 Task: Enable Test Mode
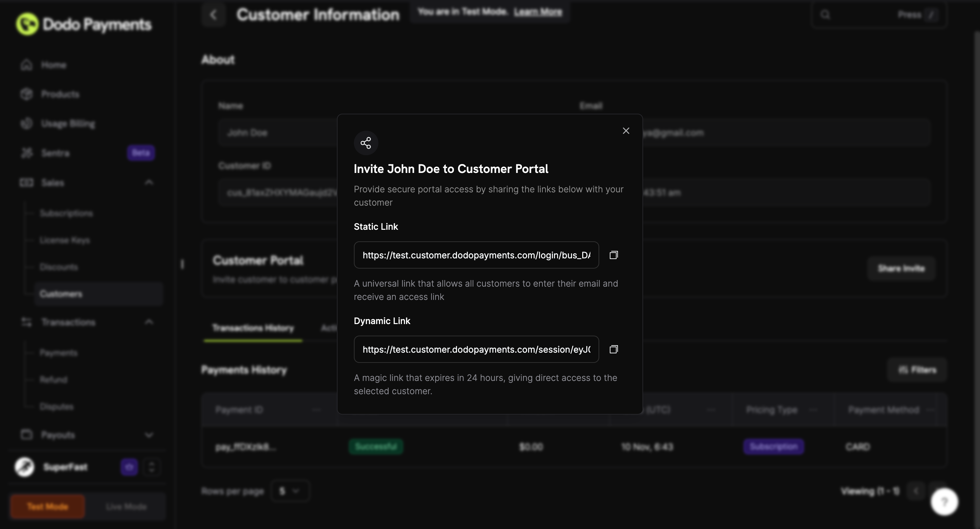[47, 506]
